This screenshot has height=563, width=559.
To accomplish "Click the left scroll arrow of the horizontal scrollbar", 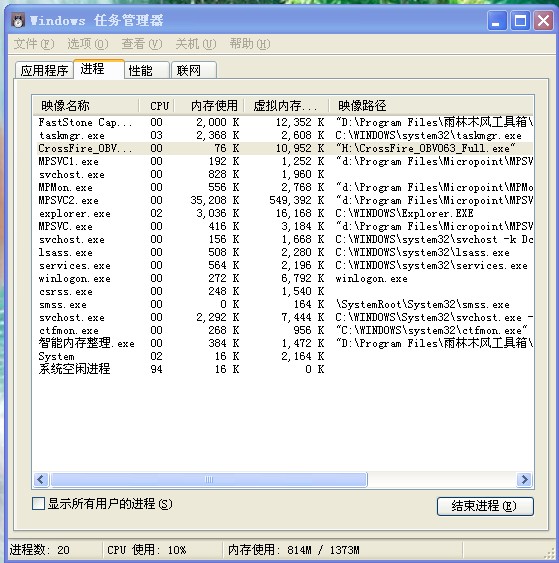I will click(x=41, y=479).
